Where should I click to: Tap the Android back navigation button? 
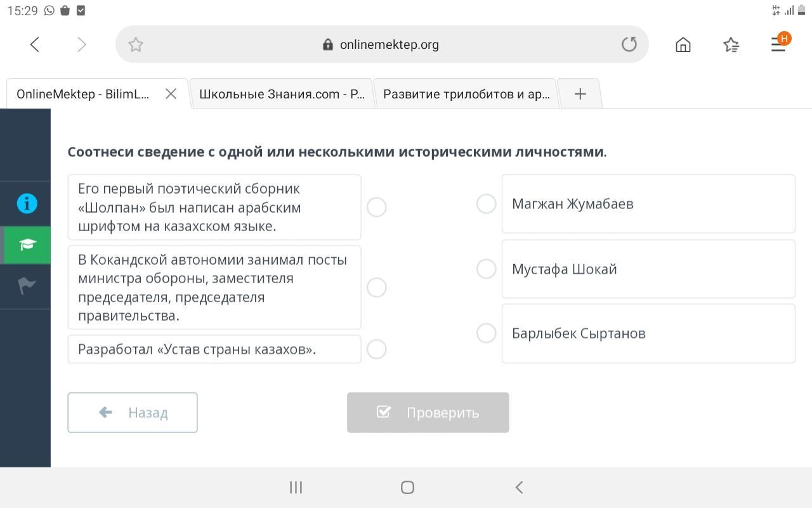(x=519, y=487)
